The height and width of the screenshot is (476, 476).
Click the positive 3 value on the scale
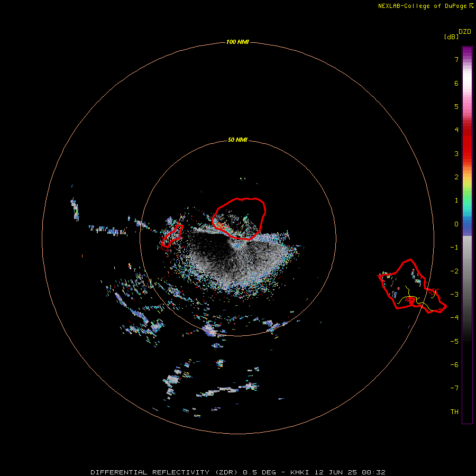coord(456,153)
